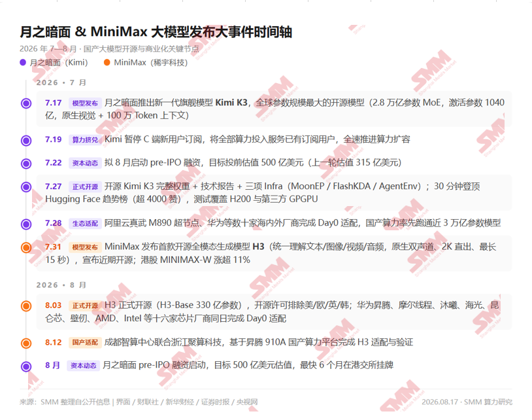
Task: Select the timeline dot beside 7.27
Action: (x=26, y=186)
